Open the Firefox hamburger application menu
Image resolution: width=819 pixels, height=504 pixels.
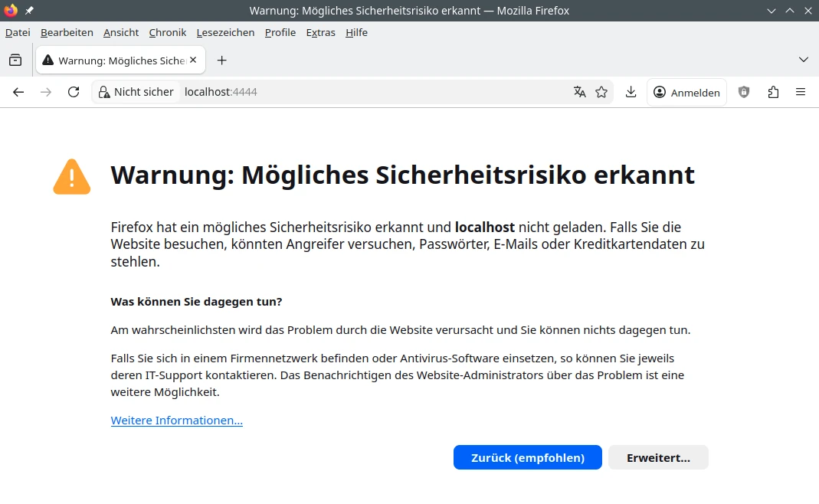[801, 92]
